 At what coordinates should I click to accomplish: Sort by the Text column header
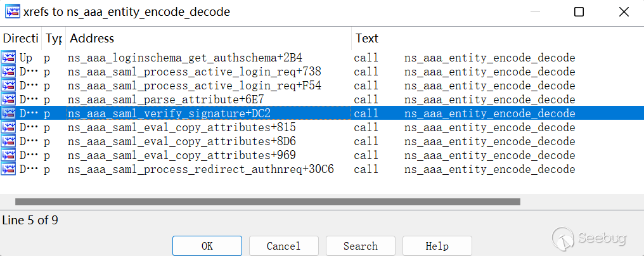[498, 39]
